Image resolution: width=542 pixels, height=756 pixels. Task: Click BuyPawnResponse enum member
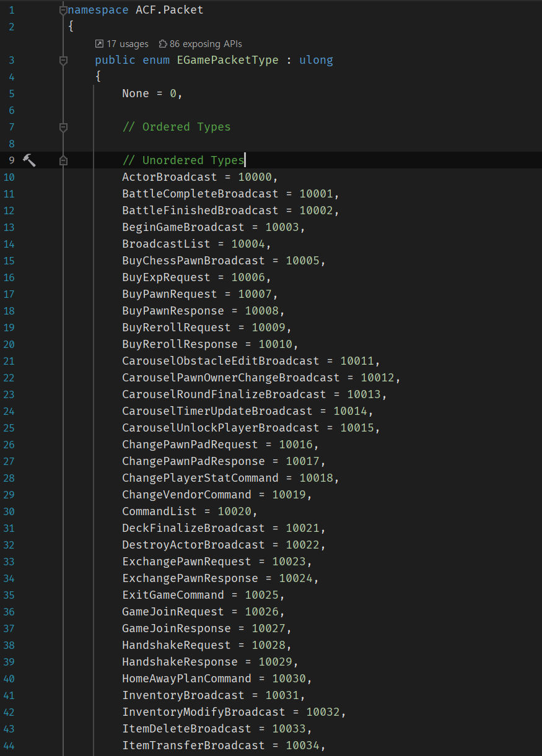pos(173,311)
